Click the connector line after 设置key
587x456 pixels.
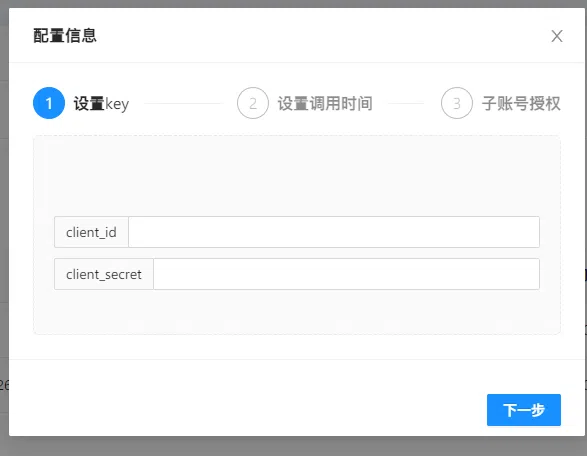coord(183,103)
